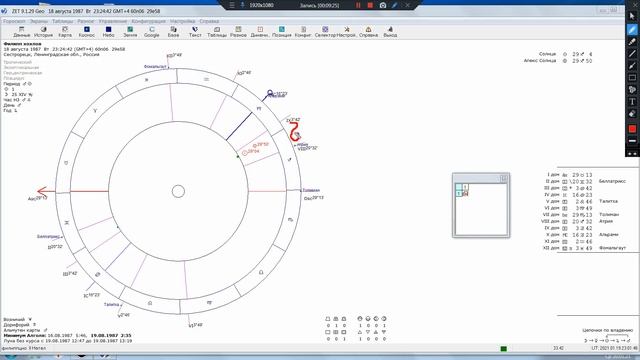Open the База database icon
This screenshot has height=360, width=640.
click(x=173, y=32)
